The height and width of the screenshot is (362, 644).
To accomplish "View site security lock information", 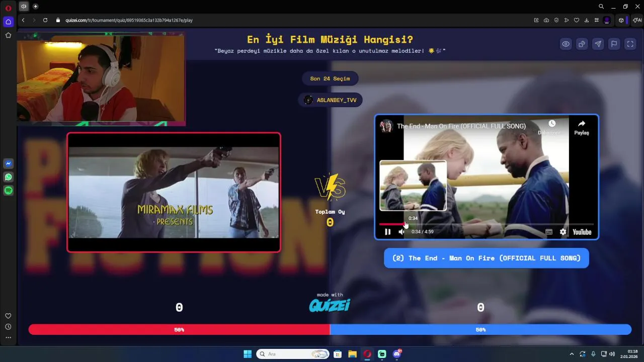I will pyautogui.click(x=58, y=20).
